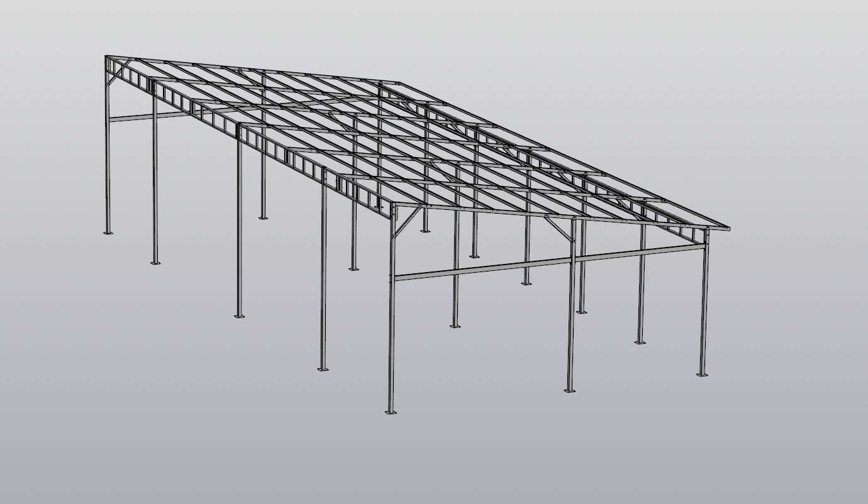The width and height of the screenshot is (868, 504).
Task: Click the base plate of the third left-side column from the rear
Action: 239,315
